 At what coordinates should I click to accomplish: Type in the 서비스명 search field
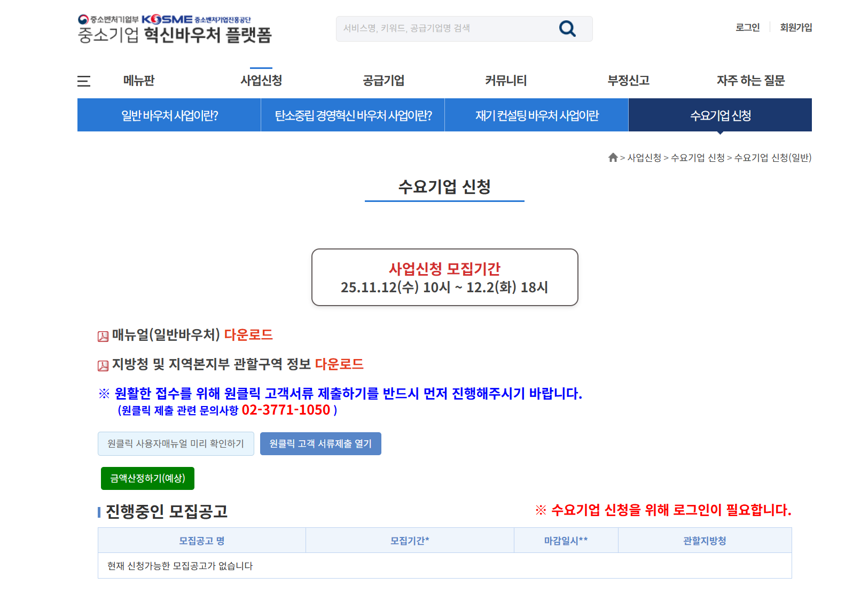pyautogui.click(x=443, y=29)
